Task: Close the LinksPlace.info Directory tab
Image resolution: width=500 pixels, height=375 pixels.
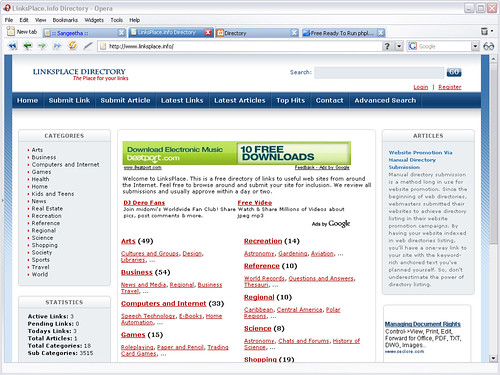Action: click(208, 32)
